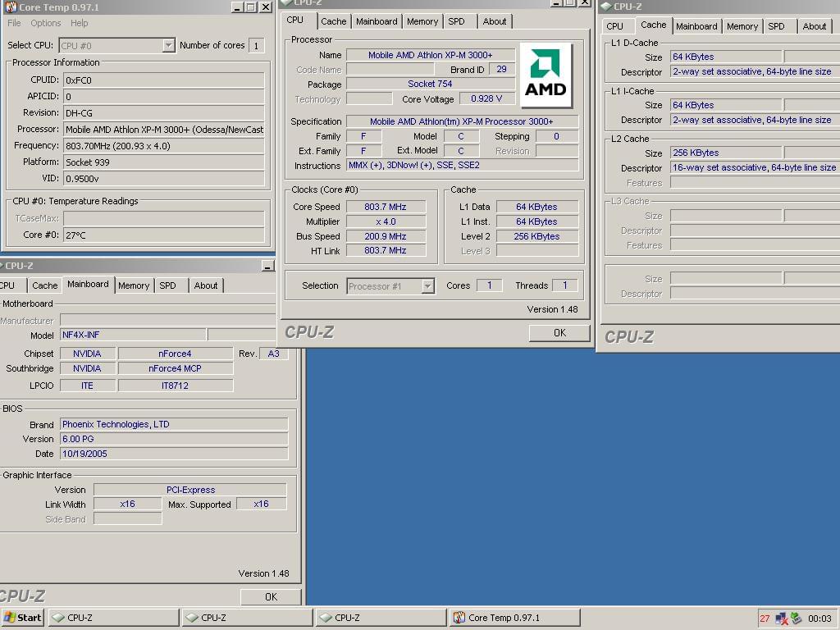
Task: Click the safely remove hardware tray icon
Action: (796, 619)
